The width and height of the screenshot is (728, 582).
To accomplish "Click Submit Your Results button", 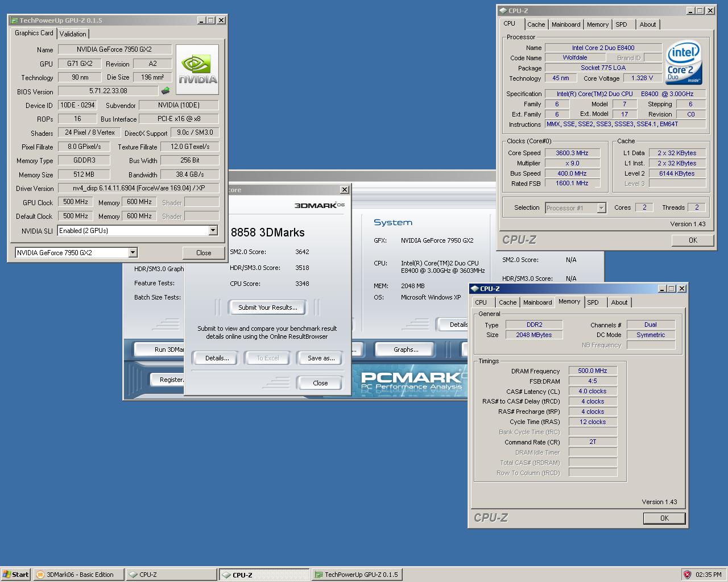I will click(x=267, y=307).
